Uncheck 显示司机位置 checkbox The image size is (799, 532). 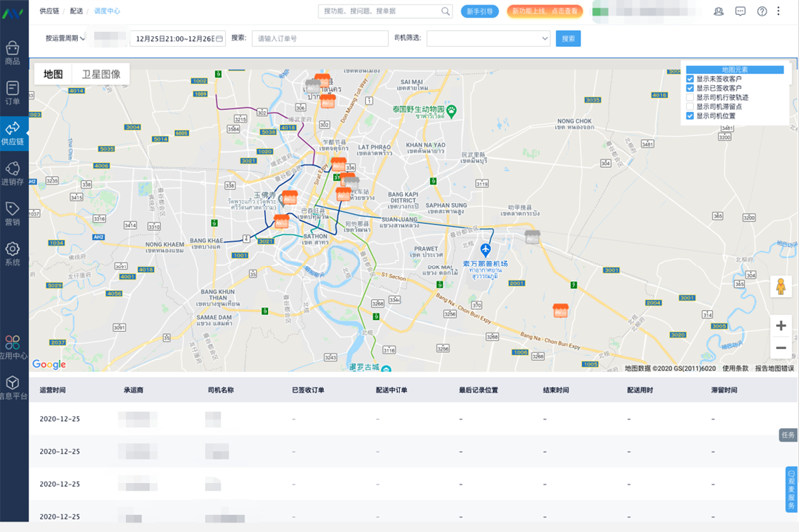click(x=690, y=116)
